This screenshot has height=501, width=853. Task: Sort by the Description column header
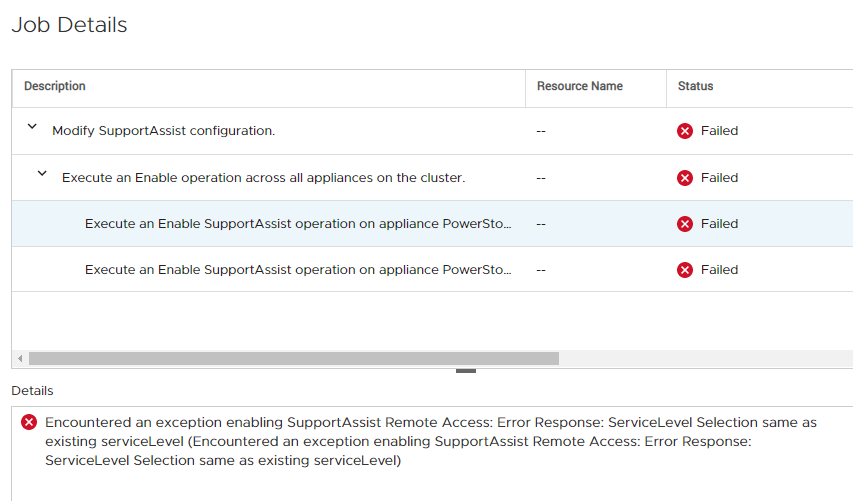click(x=55, y=87)
